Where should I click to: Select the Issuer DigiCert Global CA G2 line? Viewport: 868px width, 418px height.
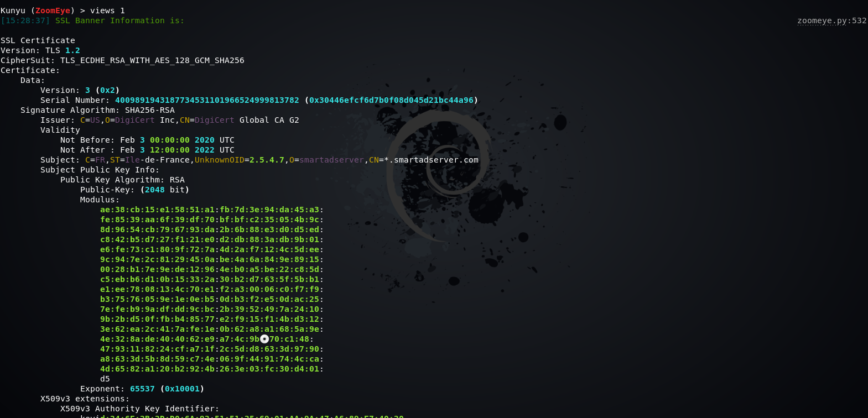point(170,120)
